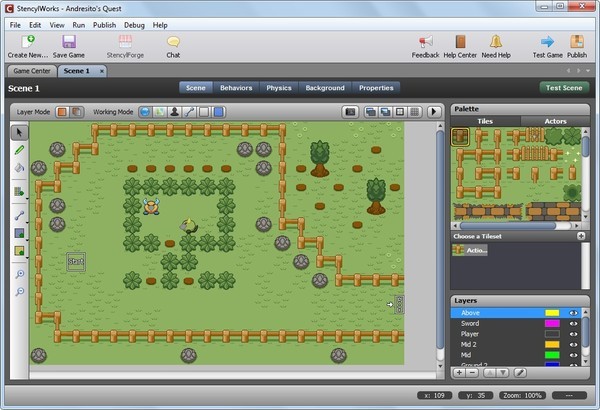Hide the Mid 2 layer
The image size is (600, 410).
click(x=573, y=345)
